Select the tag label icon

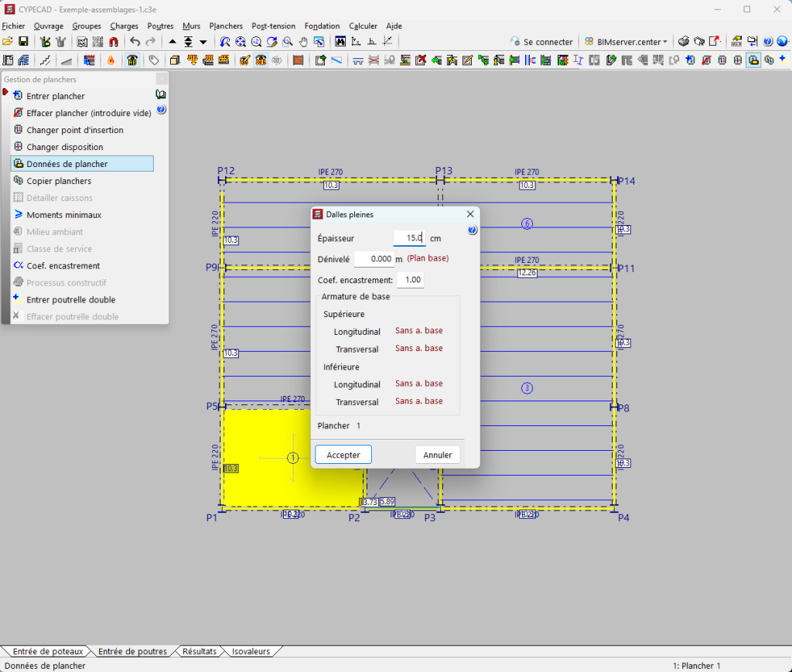click(x=154, y=60)
